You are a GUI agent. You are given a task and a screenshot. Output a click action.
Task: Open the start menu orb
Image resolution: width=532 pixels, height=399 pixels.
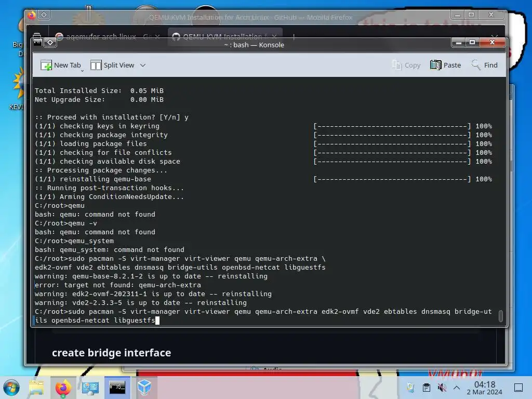tap(11, 388)
